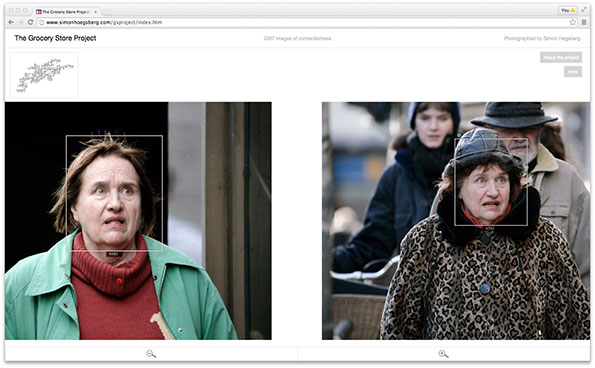Close The Grocery Store Project tab
Screen dimensions: 595x368
click(x=95, y=12)
